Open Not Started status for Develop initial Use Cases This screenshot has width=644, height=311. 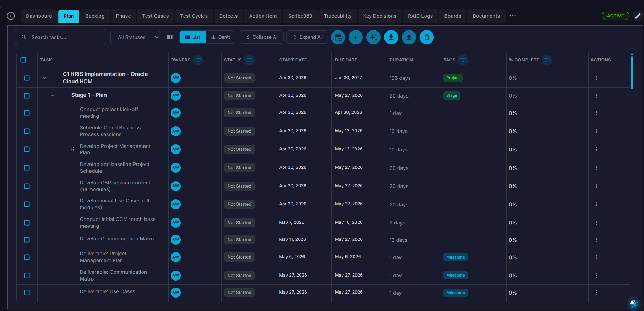239,204
